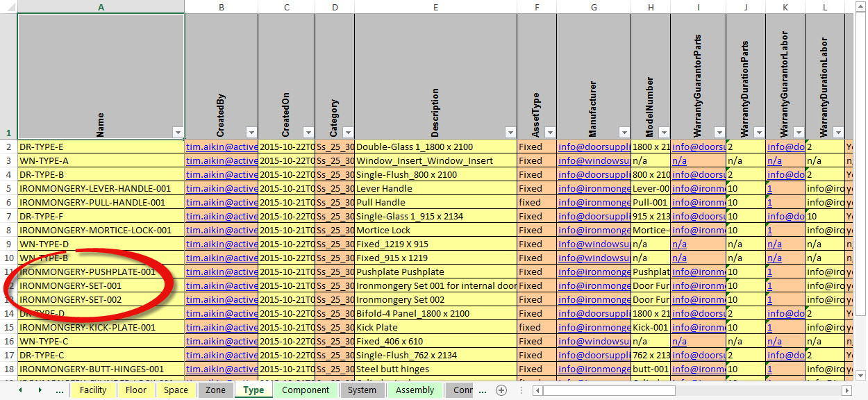Click the horizontal scrollbar right arrow
The height and width of the screenshot is (400, 868).
pyautogui.click(x=846, y=390)
